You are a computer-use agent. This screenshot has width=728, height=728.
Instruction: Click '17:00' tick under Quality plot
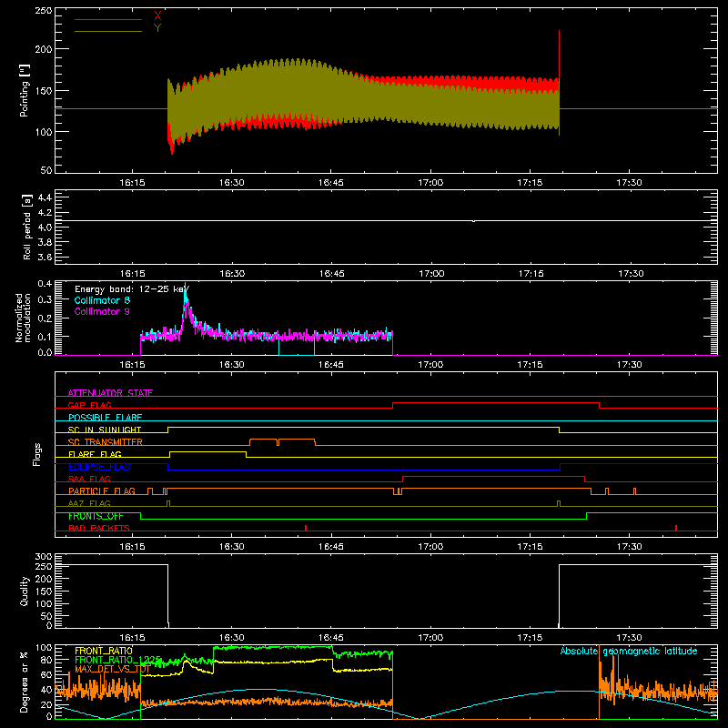430,638
